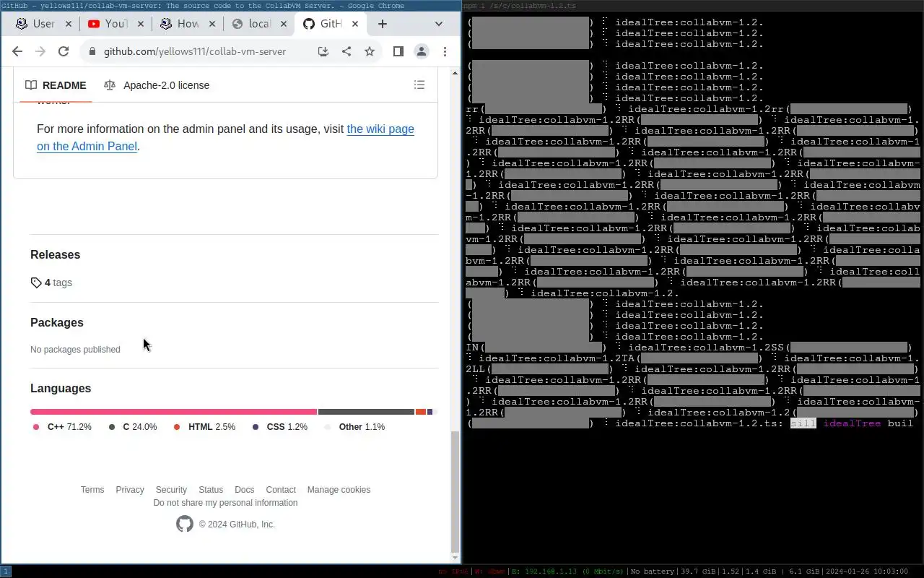Click the address bar URL field

tap(195, 51)
